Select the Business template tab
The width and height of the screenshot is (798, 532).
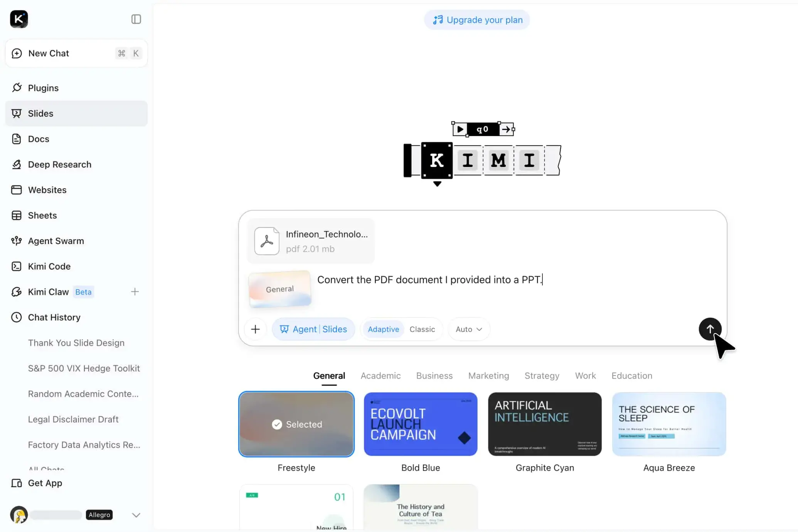point(434,376)
